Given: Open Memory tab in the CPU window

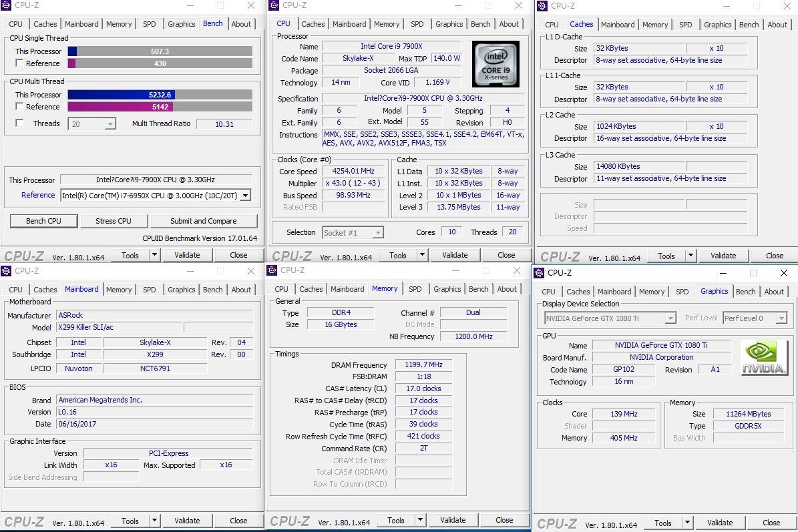Looking at the screenshot, I should click(x=387, y=24).
